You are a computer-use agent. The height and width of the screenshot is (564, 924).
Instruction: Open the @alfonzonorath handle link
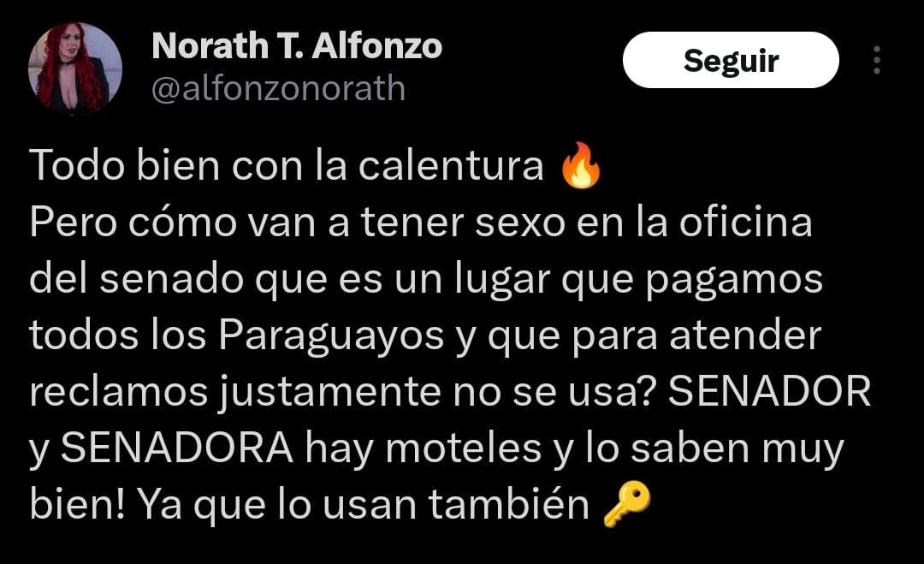pyautogui.click(x=278, y=88)
